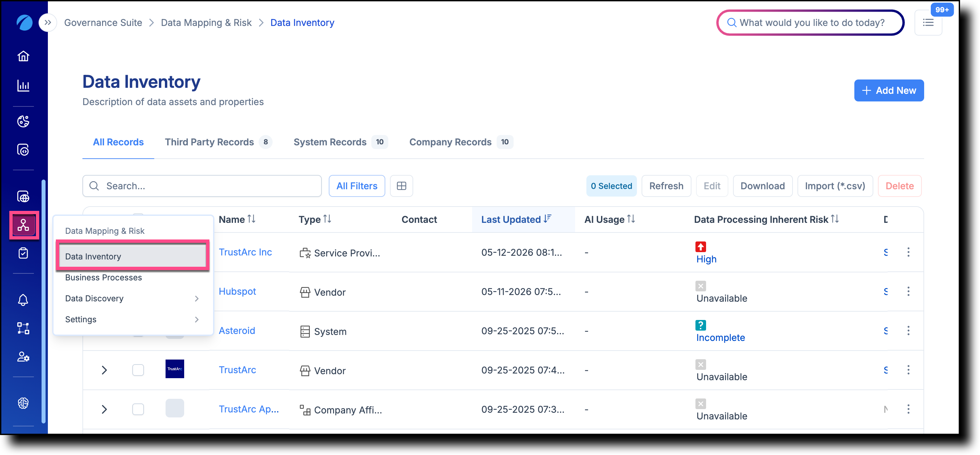Sort by Last Updated descending icon

tap(548, 219)
